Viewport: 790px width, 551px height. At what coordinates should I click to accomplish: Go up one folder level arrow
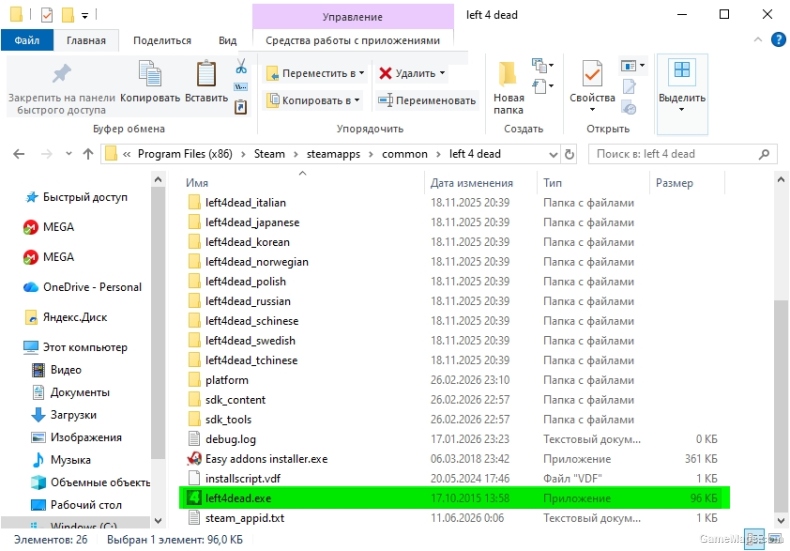[x=88, y=154]
